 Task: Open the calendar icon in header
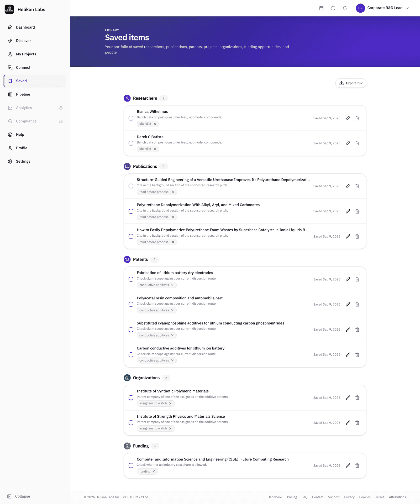click(x=321, y=8)
